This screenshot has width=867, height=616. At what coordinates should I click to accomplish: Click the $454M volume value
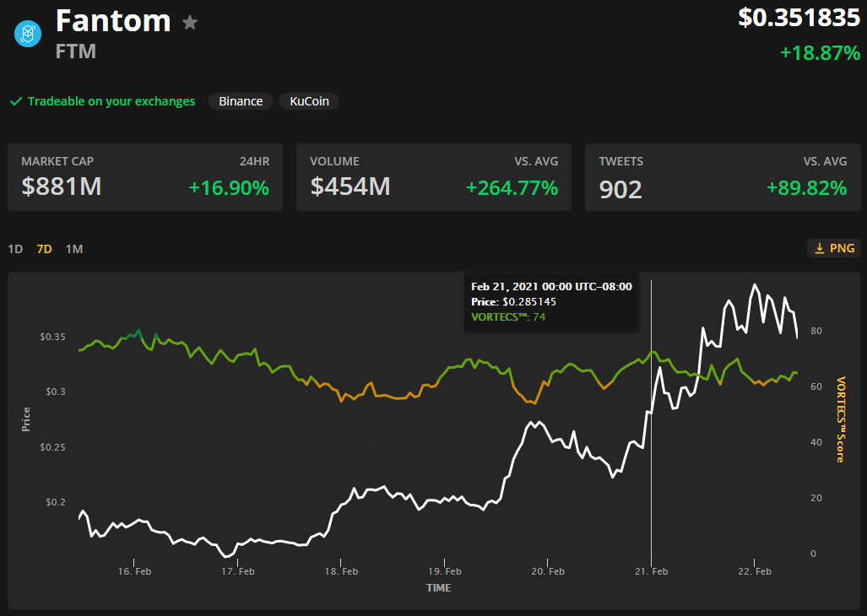point(350,186)
